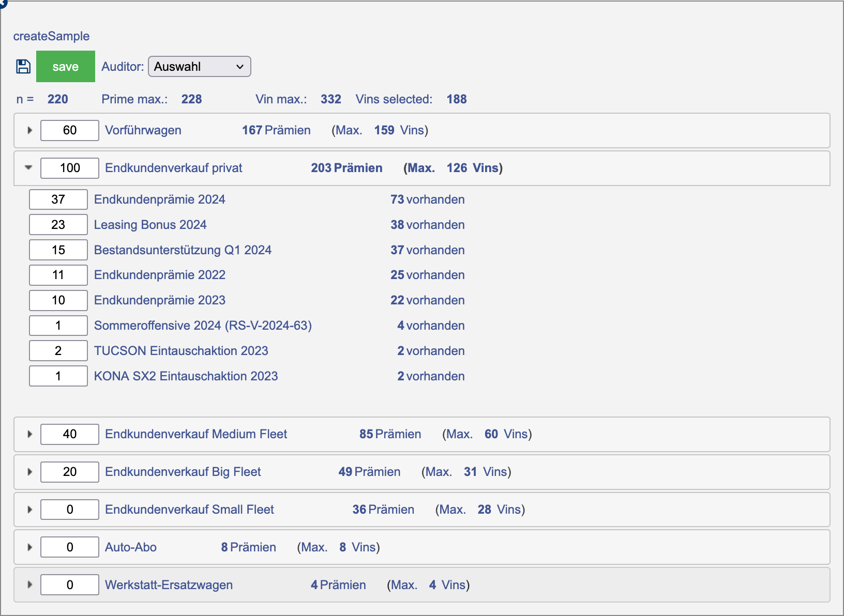The height and width of the screenshot is (616, 844).
Task: Expand the Endkundenverkauf Medium Fleet category
Action: click(x=29, y=434)
